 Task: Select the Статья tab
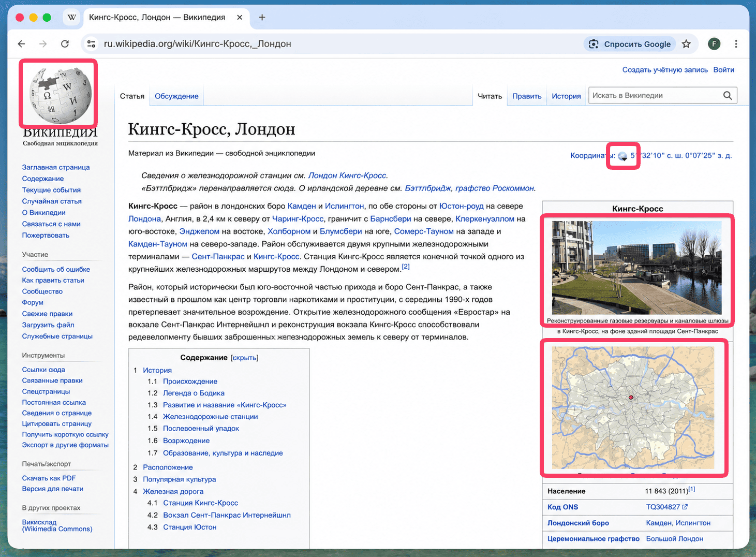pos(132,96)
